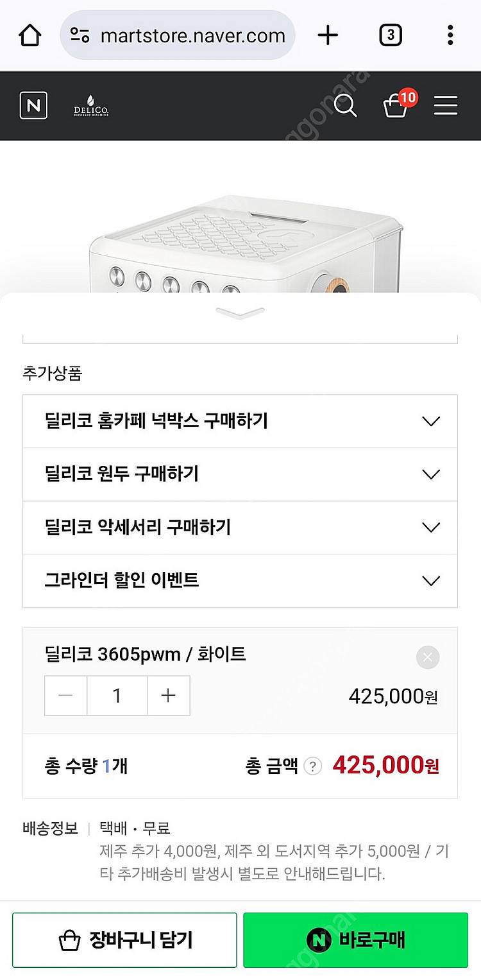This screenshot has height=980, width=481.
Task: Click the quantity input field
Action: point(117,696)
